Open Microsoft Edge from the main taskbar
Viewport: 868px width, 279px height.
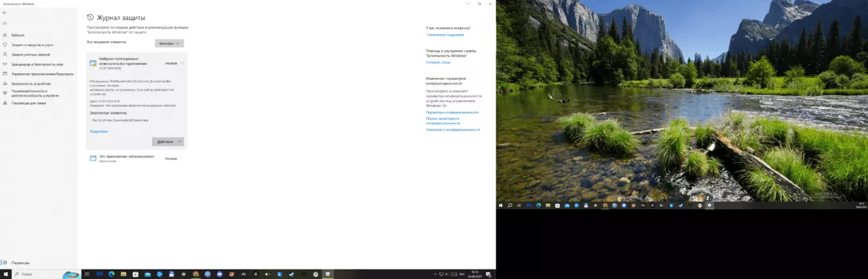pos(111,274)
